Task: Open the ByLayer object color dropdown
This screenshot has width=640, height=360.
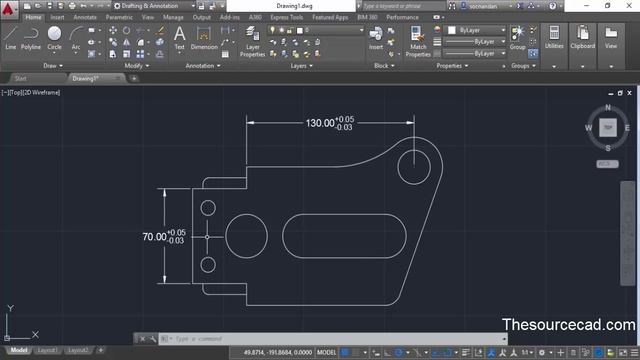Action: pyautogui.click(x=476, y=30)
